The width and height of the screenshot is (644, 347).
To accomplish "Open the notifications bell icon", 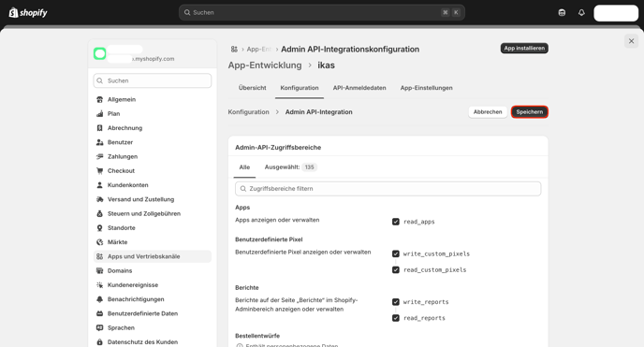I will click(x=581, y=13).
